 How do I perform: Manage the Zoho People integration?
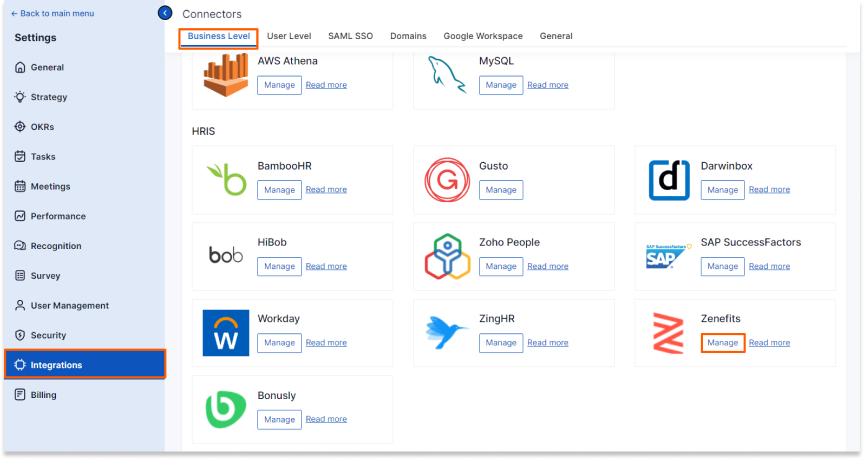[x=501, y=266]
